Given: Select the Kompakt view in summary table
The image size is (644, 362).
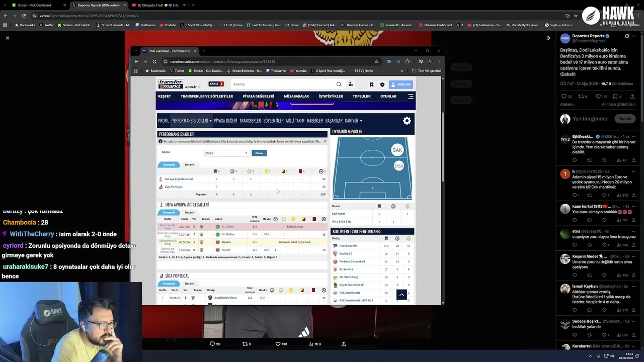Looking at the screenshot, I should [x=169, y=165].
